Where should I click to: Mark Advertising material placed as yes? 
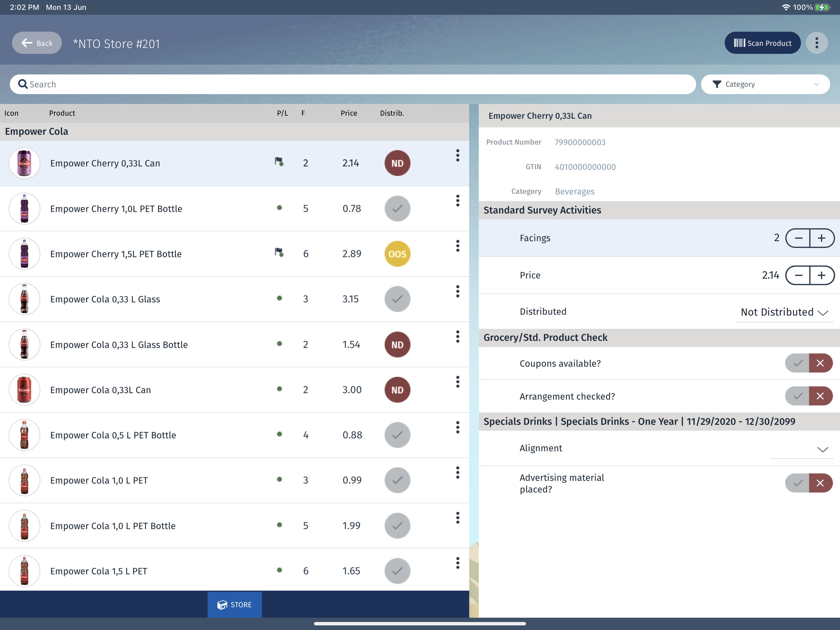(x=797, y=483)
